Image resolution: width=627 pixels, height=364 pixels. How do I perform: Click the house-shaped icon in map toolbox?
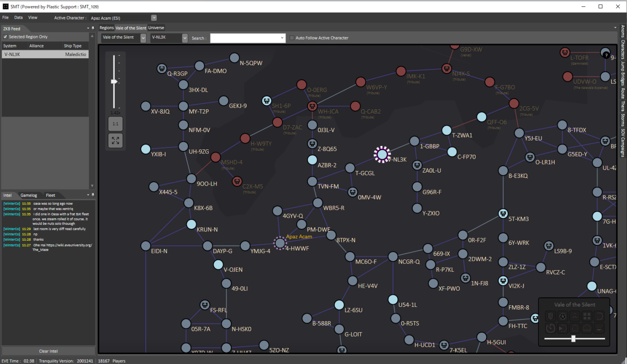pos(587,328)
